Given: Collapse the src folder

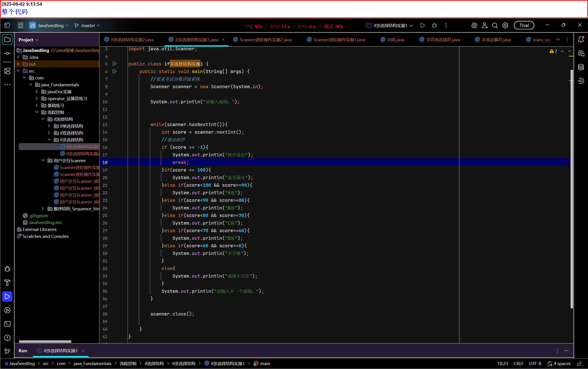Looking at the screenshot, I should click(18, 71).
